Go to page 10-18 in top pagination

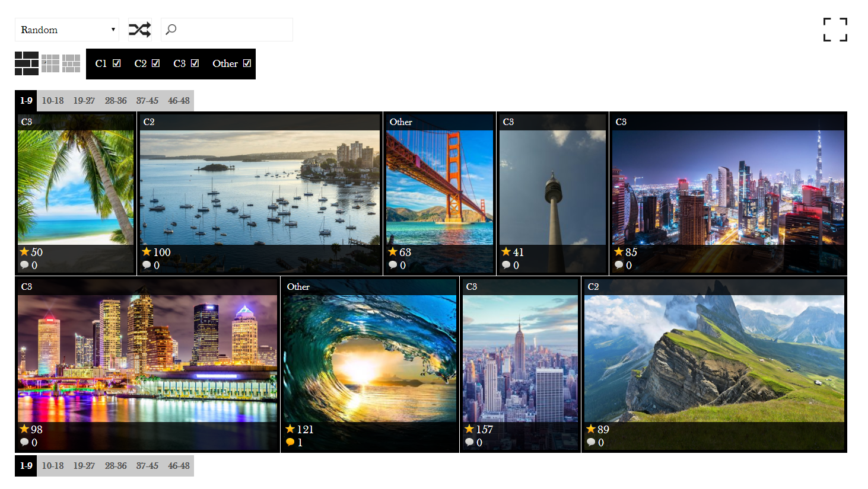[53, 101]
